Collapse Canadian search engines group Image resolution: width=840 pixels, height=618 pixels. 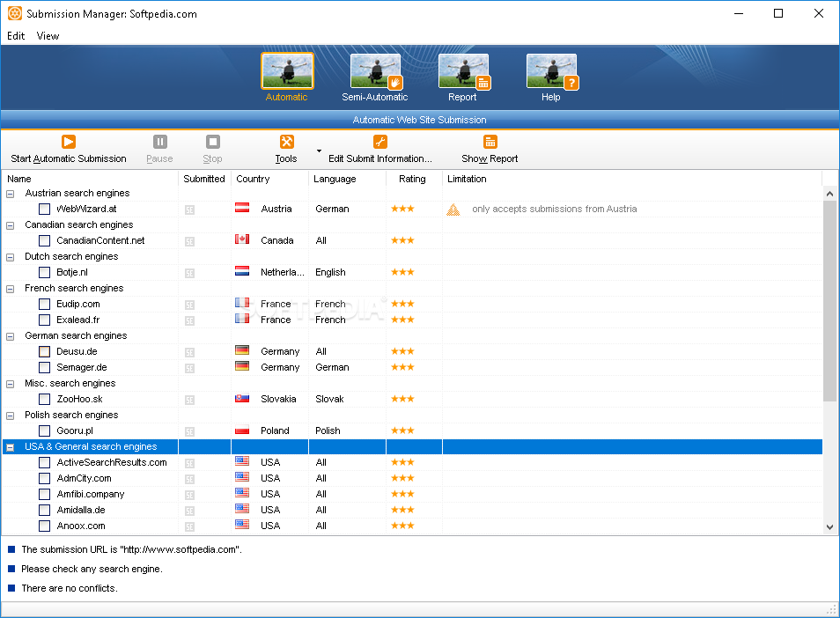(x=11, y=225)
